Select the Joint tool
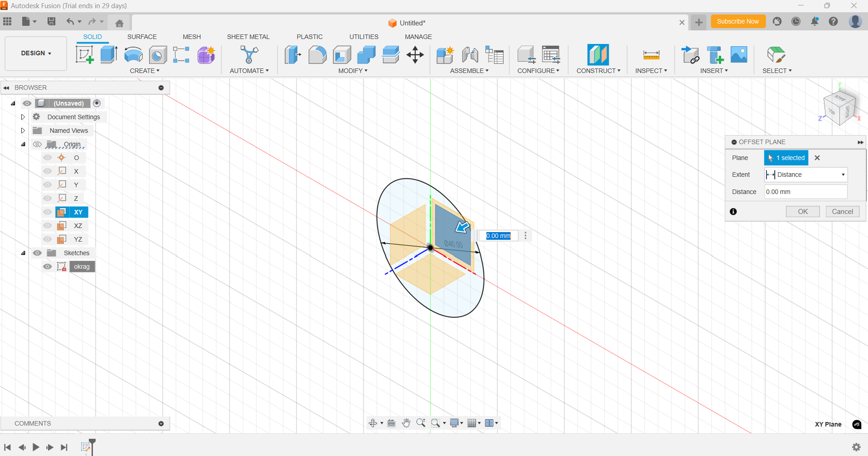 coord(470,55)
